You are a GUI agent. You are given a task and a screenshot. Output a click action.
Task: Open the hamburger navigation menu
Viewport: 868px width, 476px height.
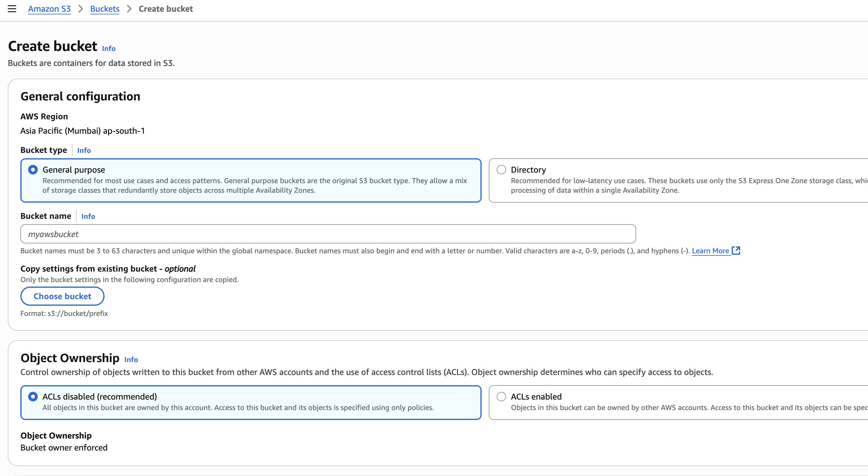[x=12, y=9]
